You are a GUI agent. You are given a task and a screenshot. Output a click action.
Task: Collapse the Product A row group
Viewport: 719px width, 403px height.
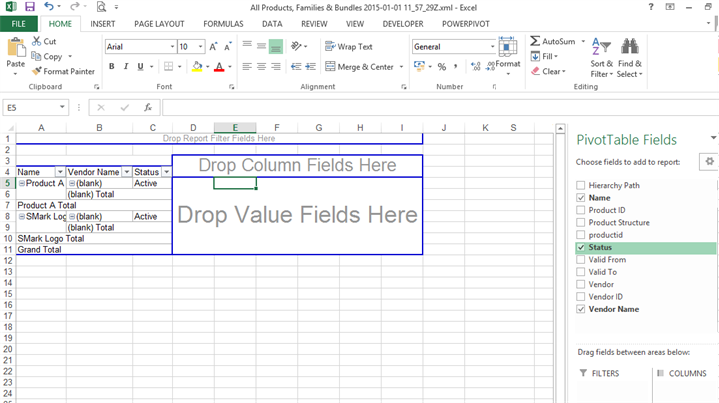22,183
